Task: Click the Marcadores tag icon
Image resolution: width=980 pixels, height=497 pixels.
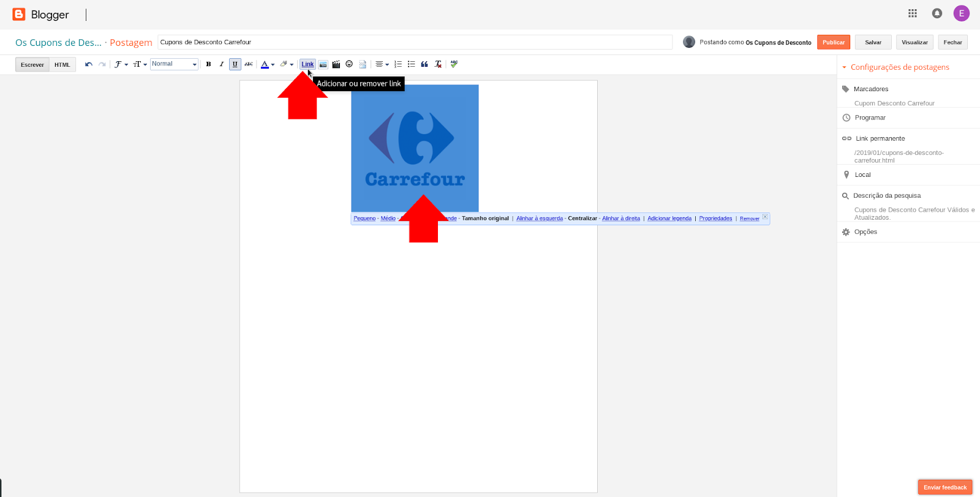Action: click(846, 89)
